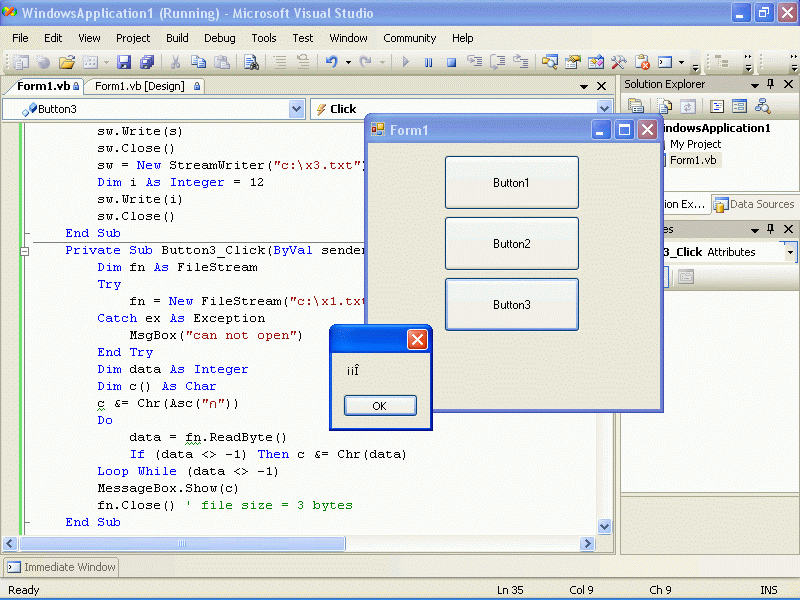800x600 pixels.
Task: Click the Step Into debug icon
Action: click(x=474, y=62)
